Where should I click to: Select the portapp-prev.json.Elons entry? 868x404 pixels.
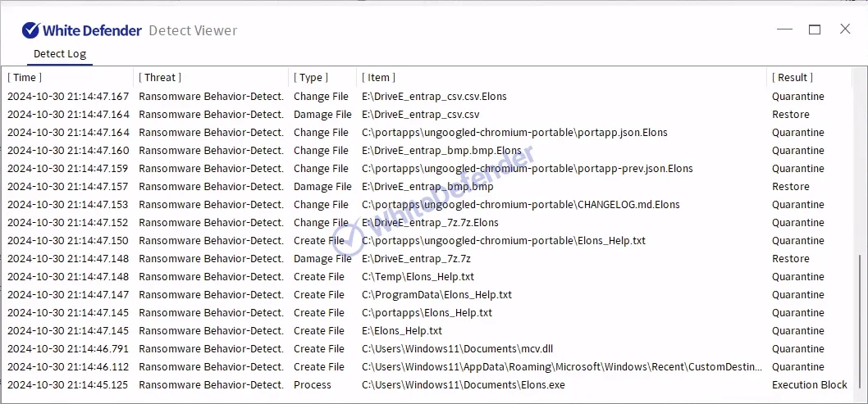coord(527,169)
